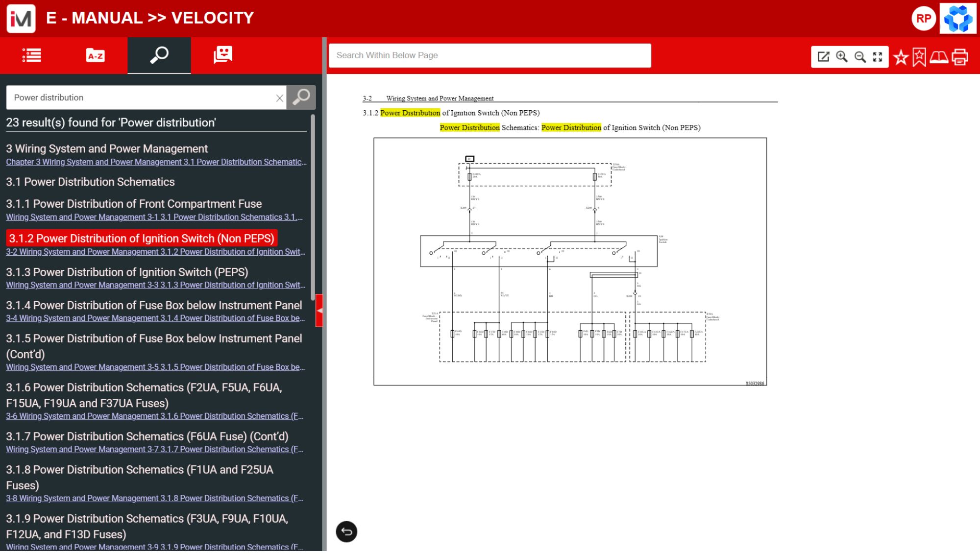980x555 pixels.
Task: Open 3.1 Power Distribution Schematics result
Action: [90, 183]
